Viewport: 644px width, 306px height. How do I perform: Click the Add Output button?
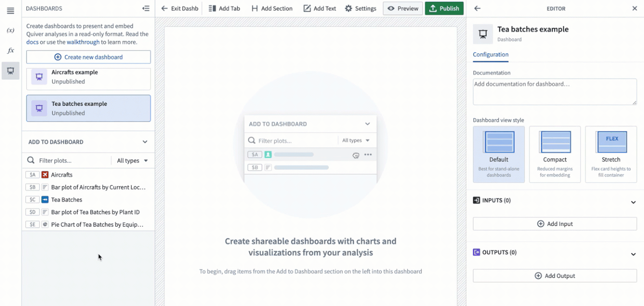tap(555, 276)
